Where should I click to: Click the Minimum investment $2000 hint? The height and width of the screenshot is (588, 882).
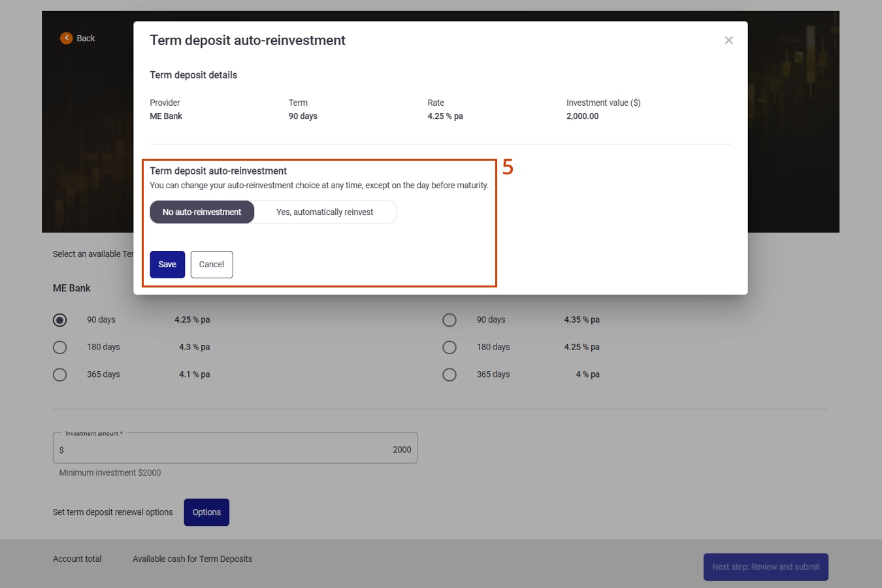110,473
